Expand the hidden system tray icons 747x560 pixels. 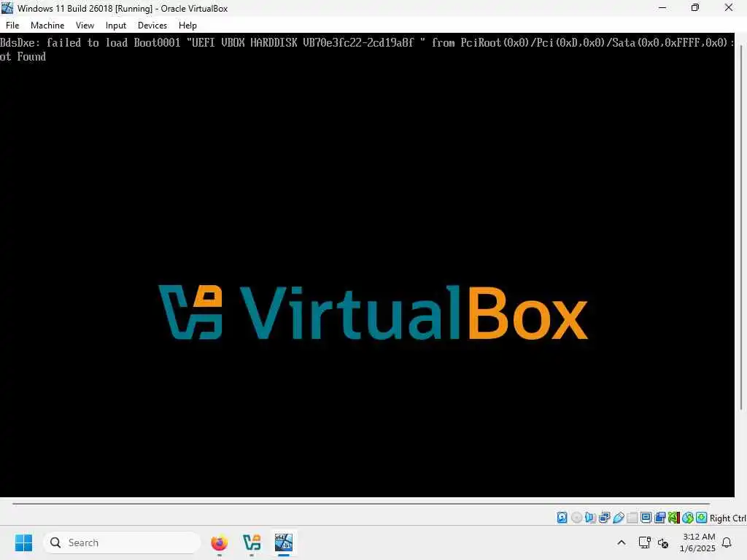[622, 542]
